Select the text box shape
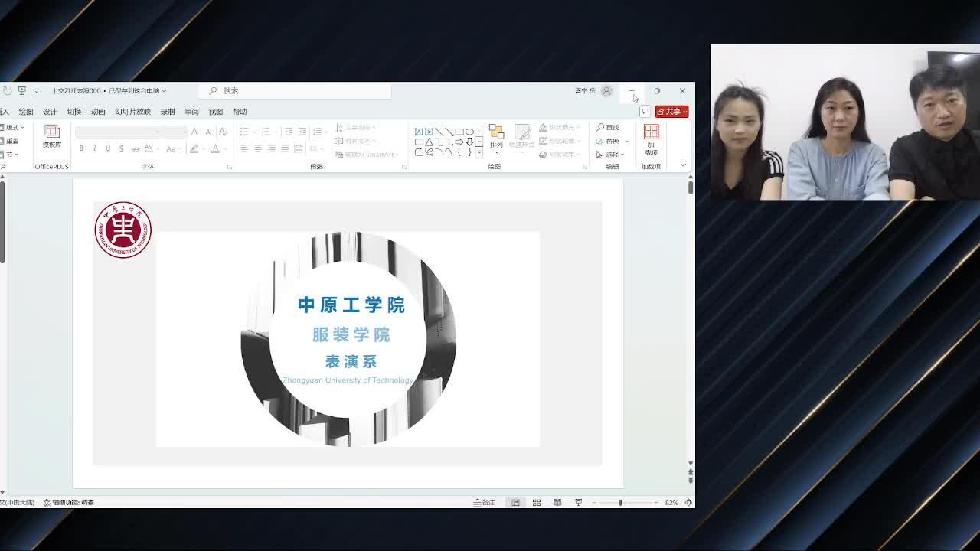This screenshot has width=980, height=551. point(419,132)
